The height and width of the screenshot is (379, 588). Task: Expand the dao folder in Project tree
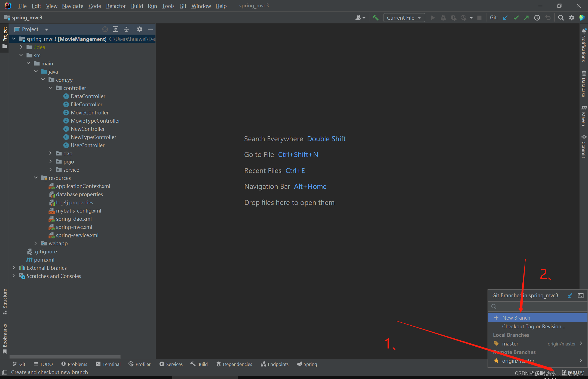pos(51,153)
